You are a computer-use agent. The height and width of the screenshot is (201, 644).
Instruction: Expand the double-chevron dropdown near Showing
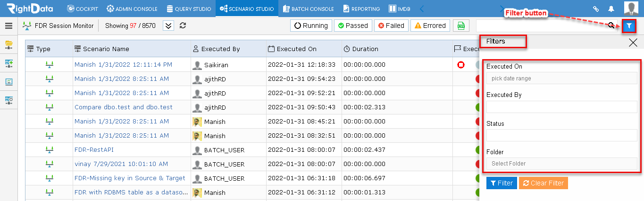[x=168, y=26]
